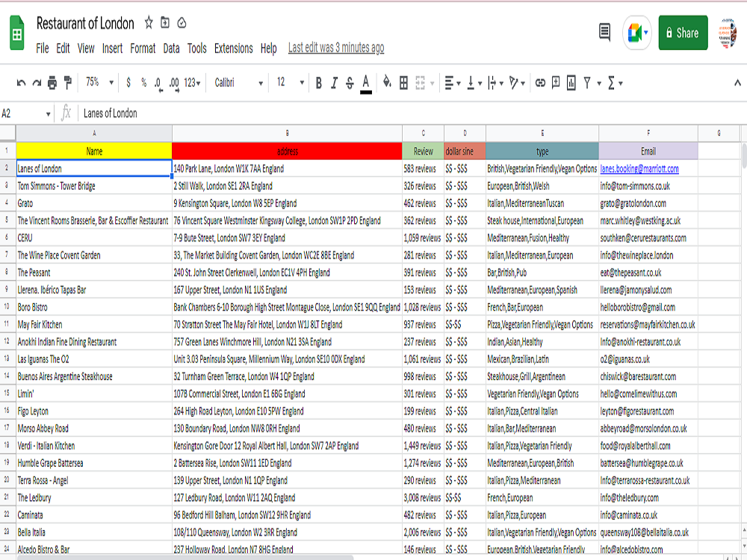Toggle italic formatting
The image size is (747, 560).
coord(334,84)
